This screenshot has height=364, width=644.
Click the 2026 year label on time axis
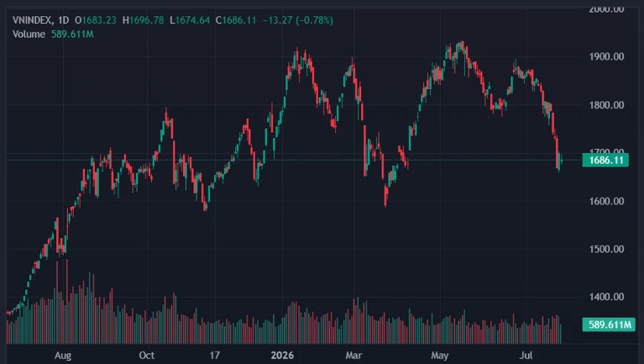[x=282, y=356]
